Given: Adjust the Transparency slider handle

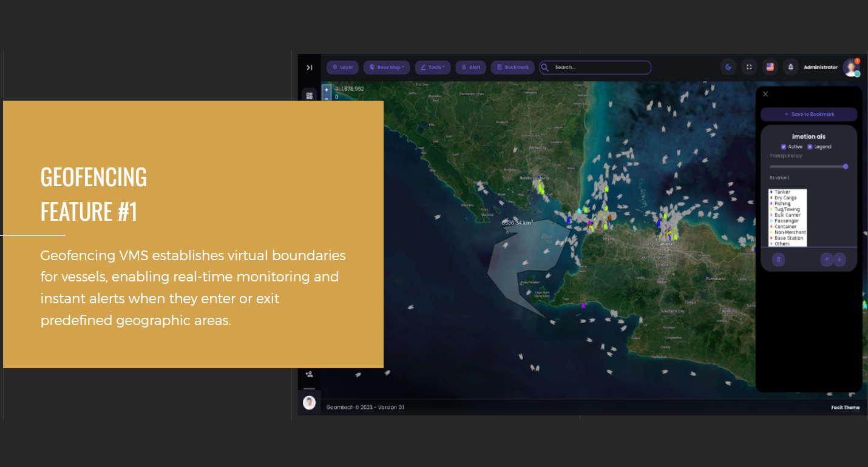Looking at the screenshot, I should (846, 166).
